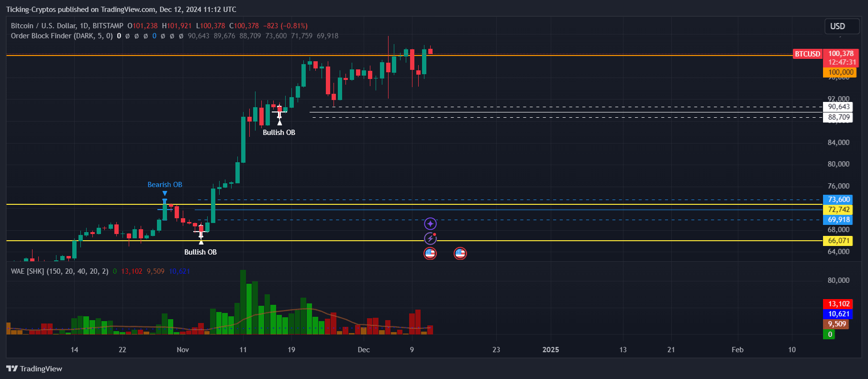Click the purple sparkle event icon on chart
Screen dimensions: 868x379
430,223
